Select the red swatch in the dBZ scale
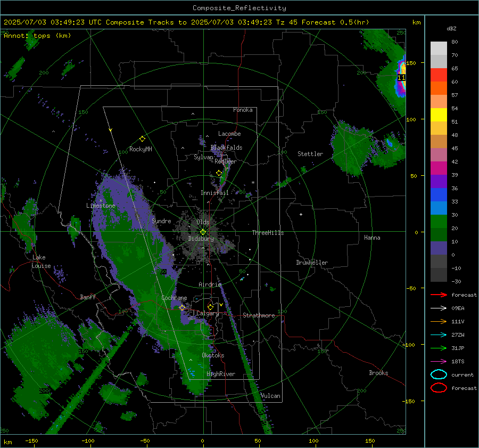This screenshot has width=479, height=448. [439, 75]
